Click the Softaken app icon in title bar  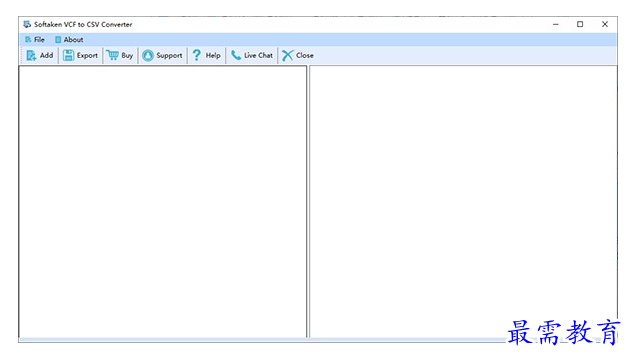click(x=27, y=24)
